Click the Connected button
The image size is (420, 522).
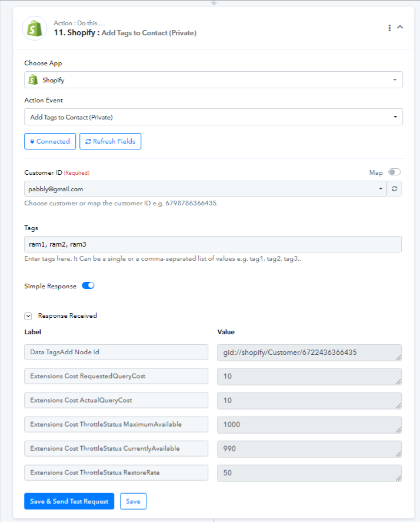pyautogui.click(x=50, y=141)
